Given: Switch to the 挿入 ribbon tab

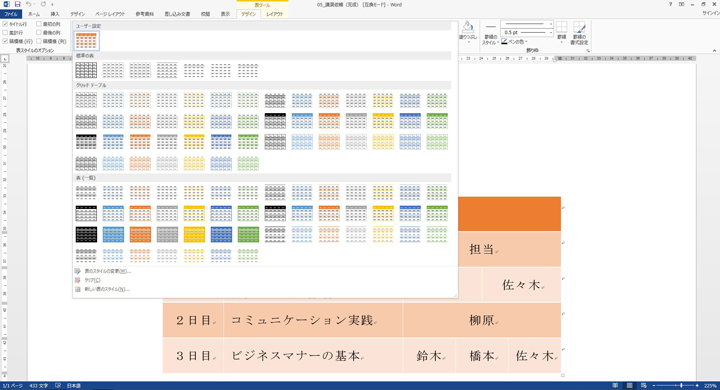Looking at the screenshot, I should point(55,14).
